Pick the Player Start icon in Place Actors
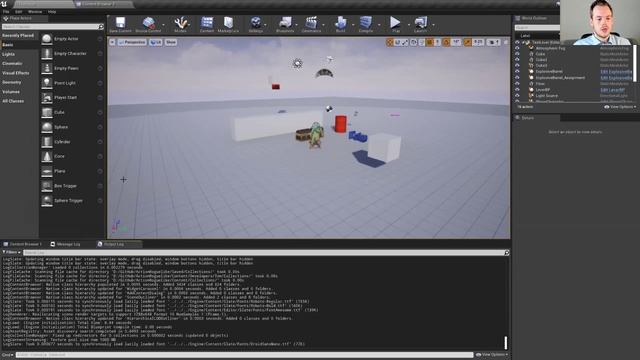Image resolution: width=640 pixels, height=360 pixels. pos(47,98)
